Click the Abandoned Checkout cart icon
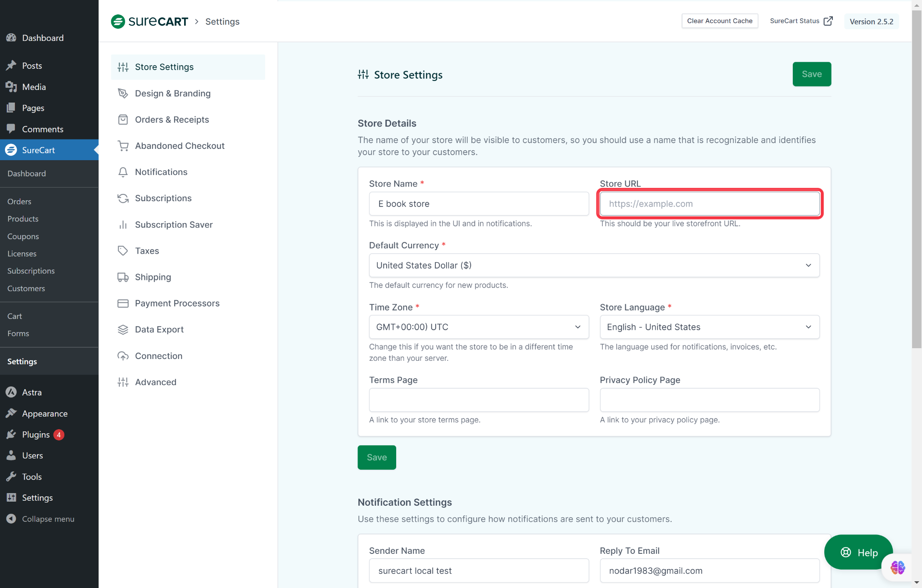Screen dimensions: 922x588 123,146
